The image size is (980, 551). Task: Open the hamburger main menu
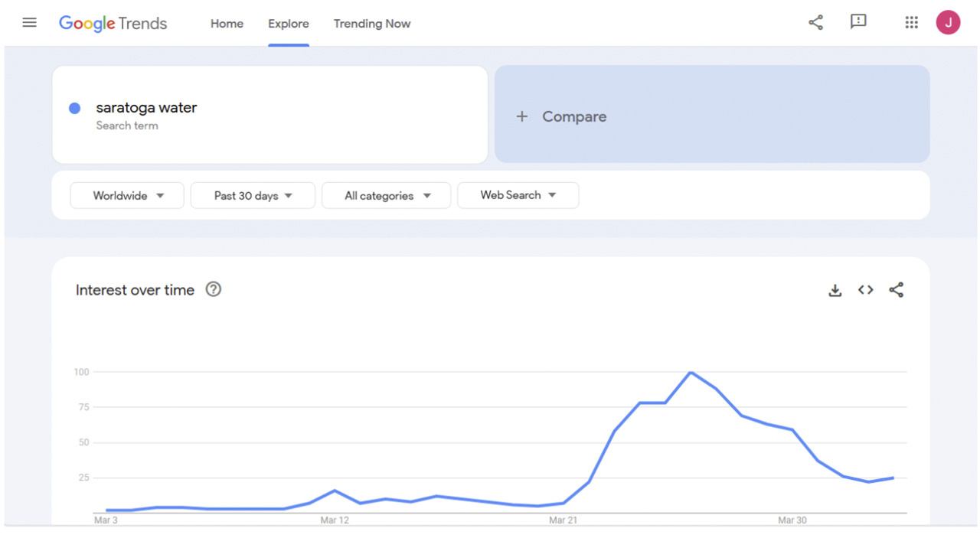(x=30, y=23)
